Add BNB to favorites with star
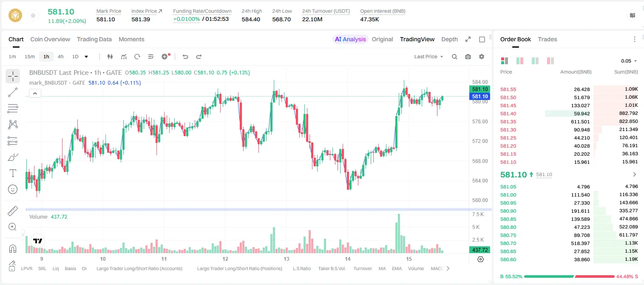This screenshot has height=285, width=644. (x=33, y=16)
